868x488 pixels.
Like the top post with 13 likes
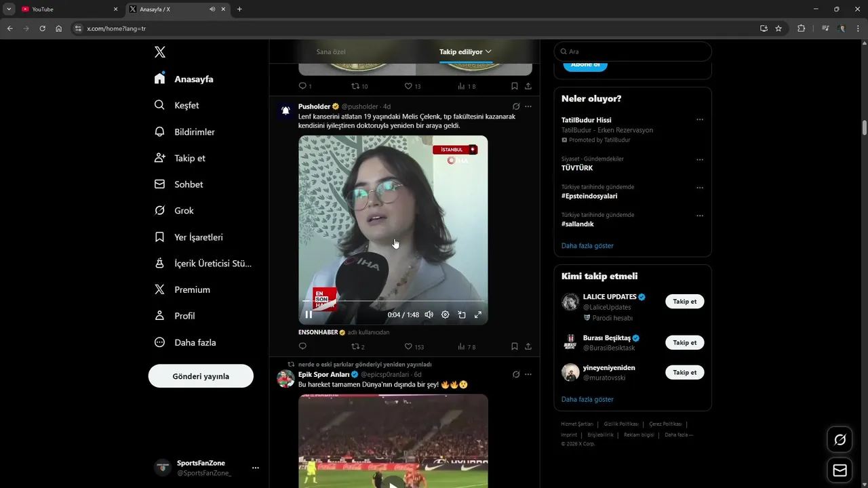pos(413,86)
